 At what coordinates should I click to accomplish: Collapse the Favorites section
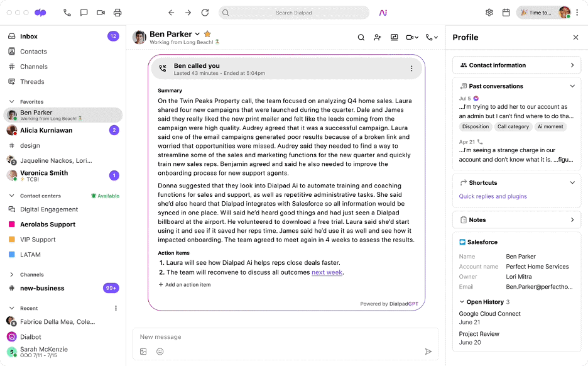tap(11, 102)
